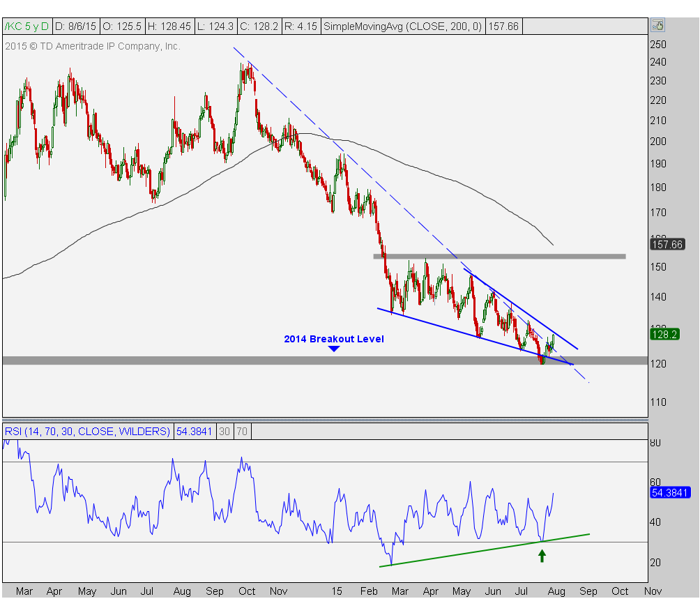Click the 240 price axis label
This screenshot has height=615, width=700.
658,62
